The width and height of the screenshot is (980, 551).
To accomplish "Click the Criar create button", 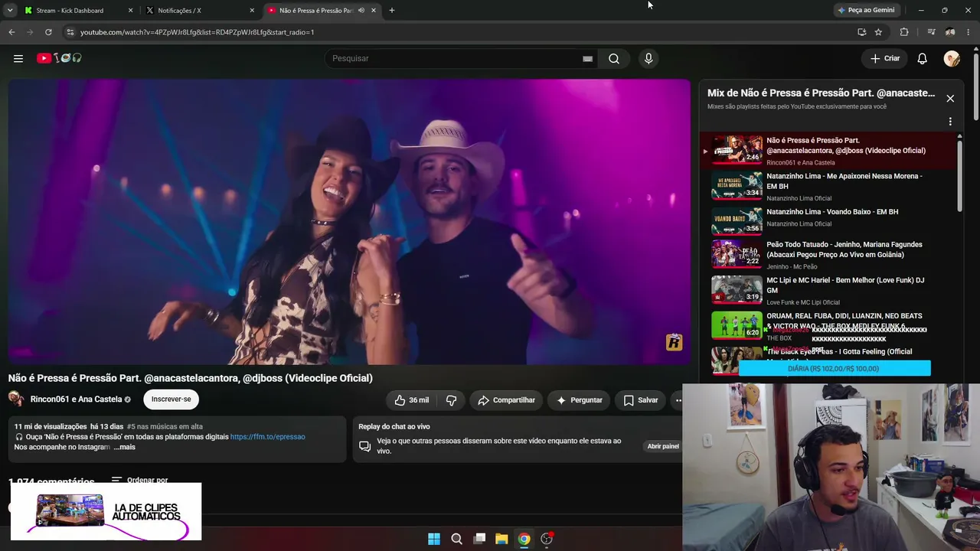I will click(x=885, y=58).
